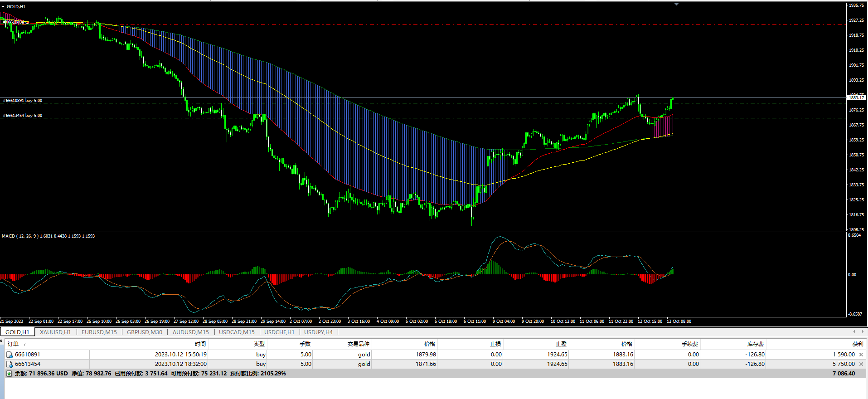Viewport: 868px width, 399px height.
Task: Open the EURUSD,M15 chart tab
Action: pos(99,332)
